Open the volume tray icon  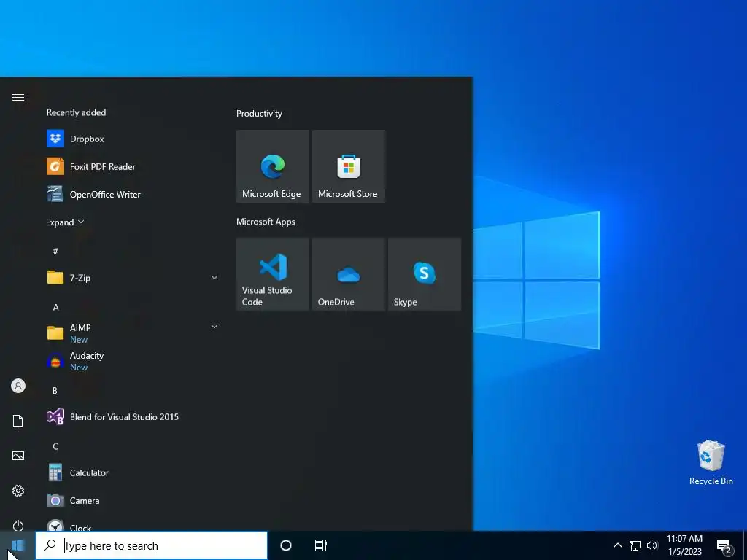(652, 545)
